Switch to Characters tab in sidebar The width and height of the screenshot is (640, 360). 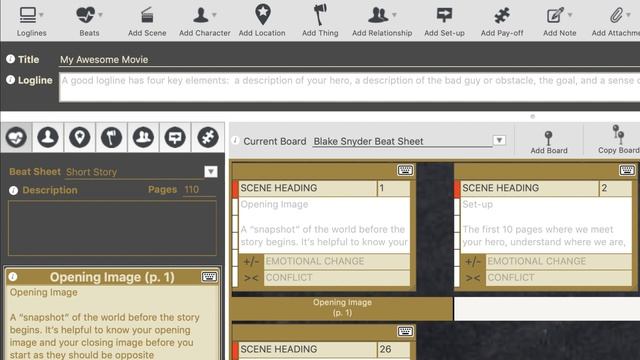(x=48, y=137)
